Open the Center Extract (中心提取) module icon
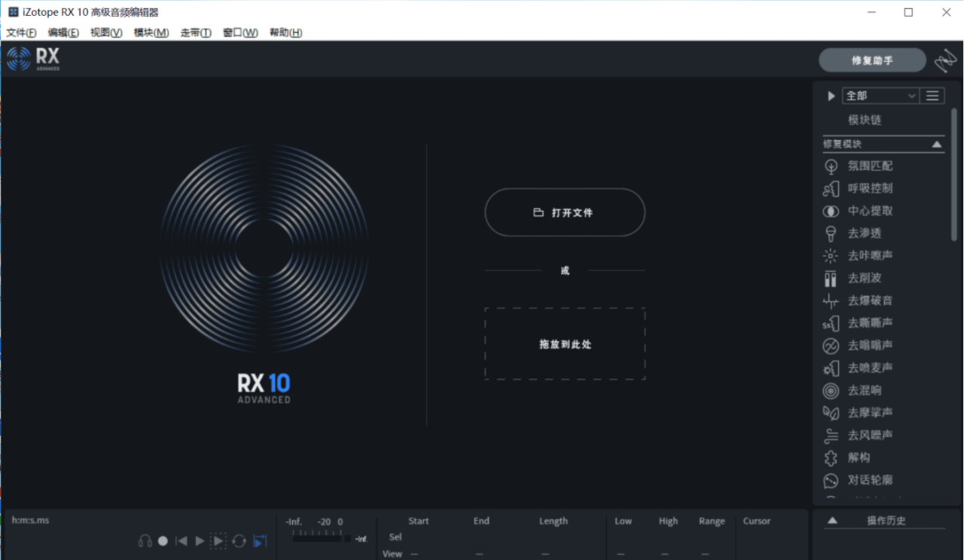This screenshot has width=964, height=560. [831, 211]
